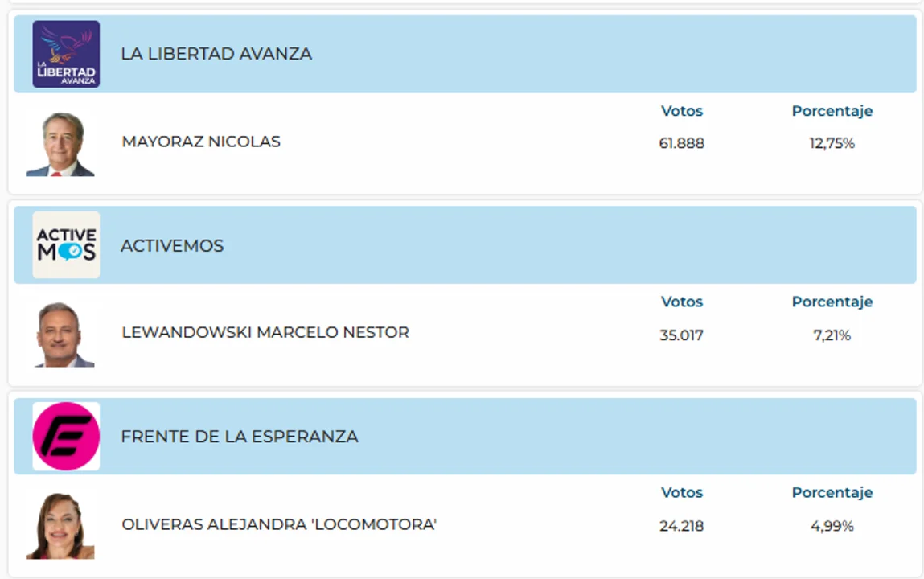The height and width of the screenshot is (579, 924).
Task: Select the ACTIVEMOS header text
Action: [172, 245]
